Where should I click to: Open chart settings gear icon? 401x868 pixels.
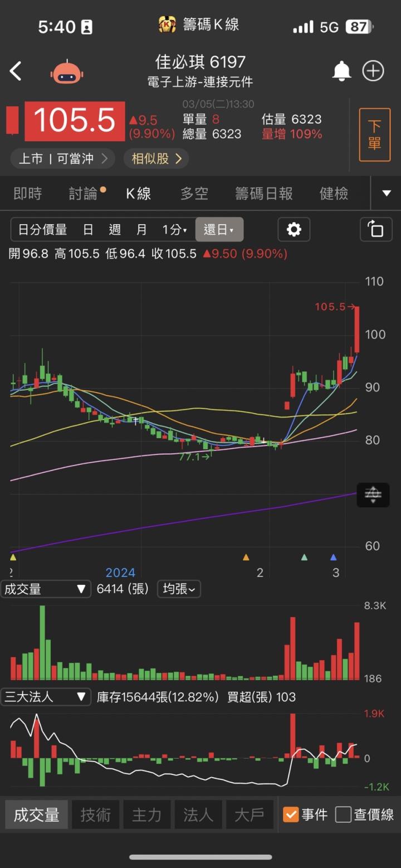[x=294, y=229]
